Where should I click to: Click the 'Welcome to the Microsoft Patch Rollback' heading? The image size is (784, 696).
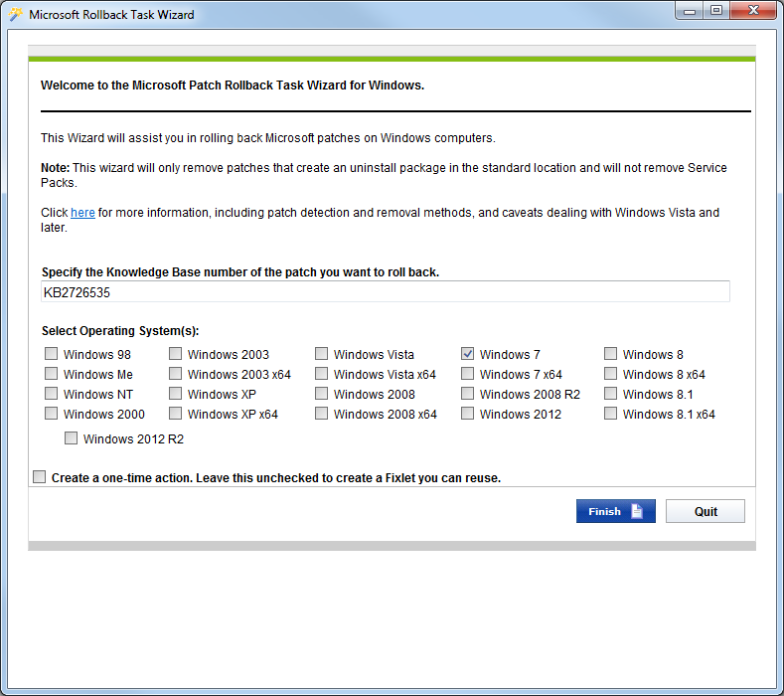[x=233, y=86]
